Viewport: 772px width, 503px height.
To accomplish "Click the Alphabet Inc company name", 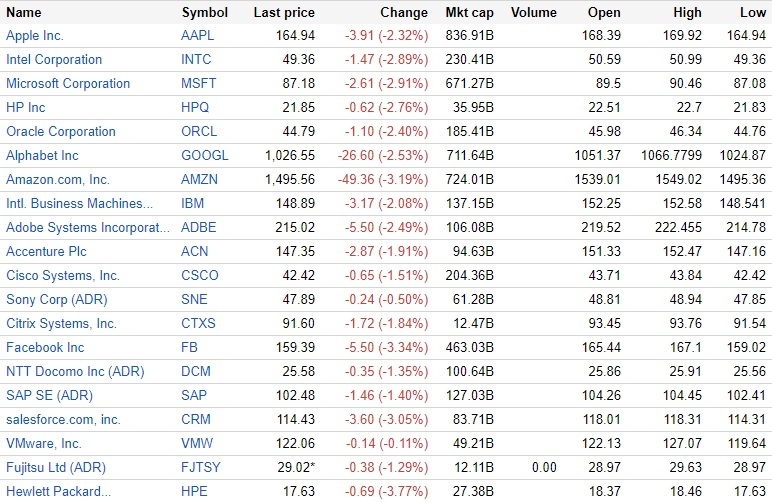I will coord(42,156).
